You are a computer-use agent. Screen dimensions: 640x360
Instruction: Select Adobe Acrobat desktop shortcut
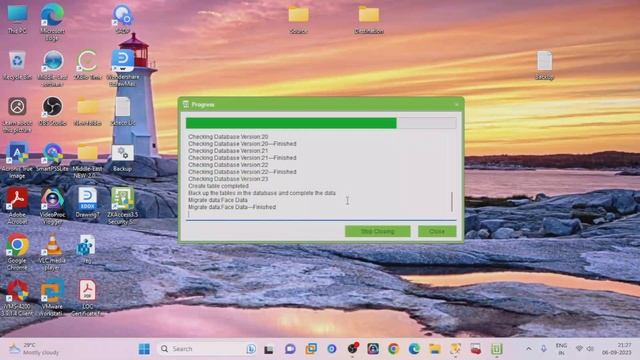[17, 206]
